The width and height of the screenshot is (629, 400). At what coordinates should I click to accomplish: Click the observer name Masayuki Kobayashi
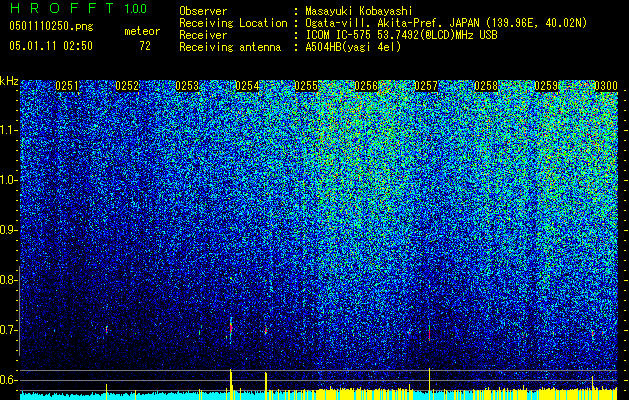[x=358, y=11]
